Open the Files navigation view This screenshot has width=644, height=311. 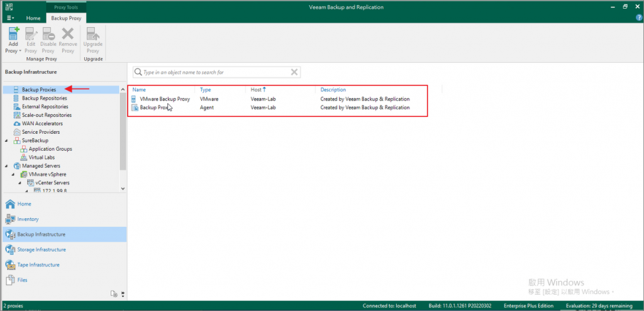pyautogui.click(x=64, y=280)
